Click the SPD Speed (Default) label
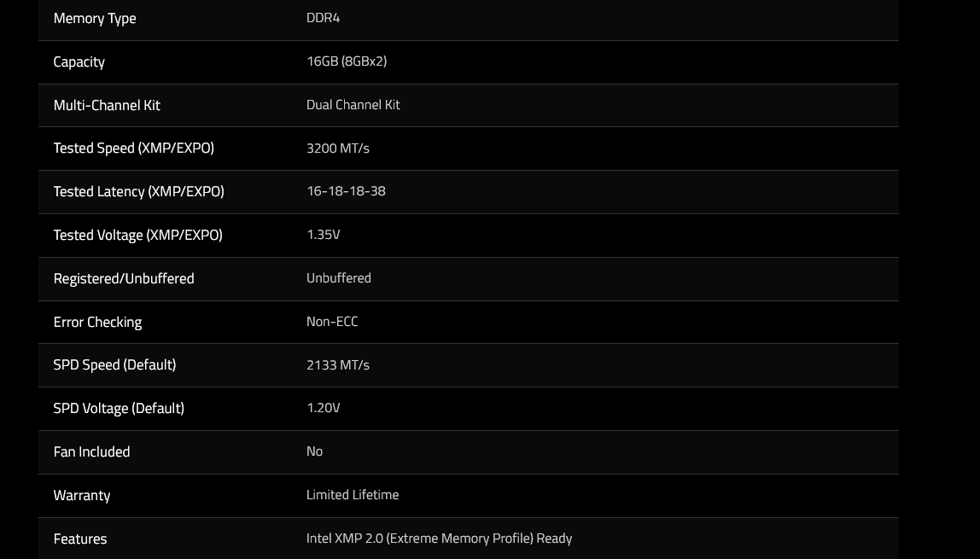The width and height of the screenshot is (980, 559). 115,364
